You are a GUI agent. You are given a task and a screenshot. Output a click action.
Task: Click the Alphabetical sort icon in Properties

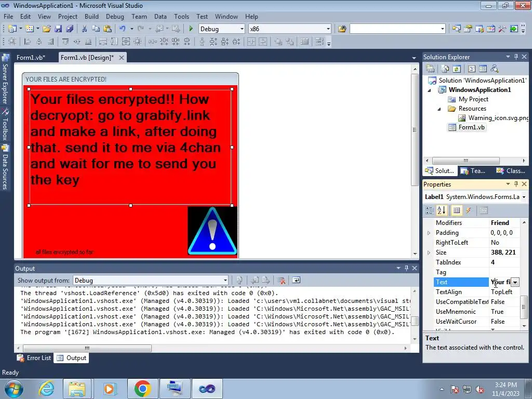tap(442, 210)
